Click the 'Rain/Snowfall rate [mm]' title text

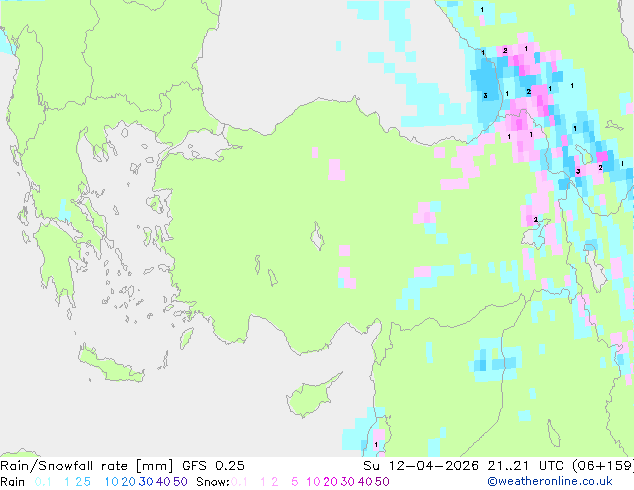[87, 466]
